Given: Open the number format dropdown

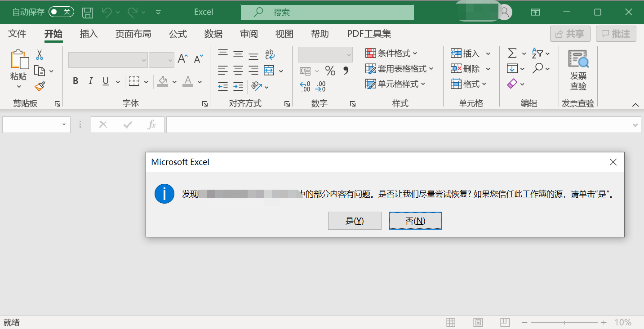Looking at the screenshot, I should click(x=349, y=55).
